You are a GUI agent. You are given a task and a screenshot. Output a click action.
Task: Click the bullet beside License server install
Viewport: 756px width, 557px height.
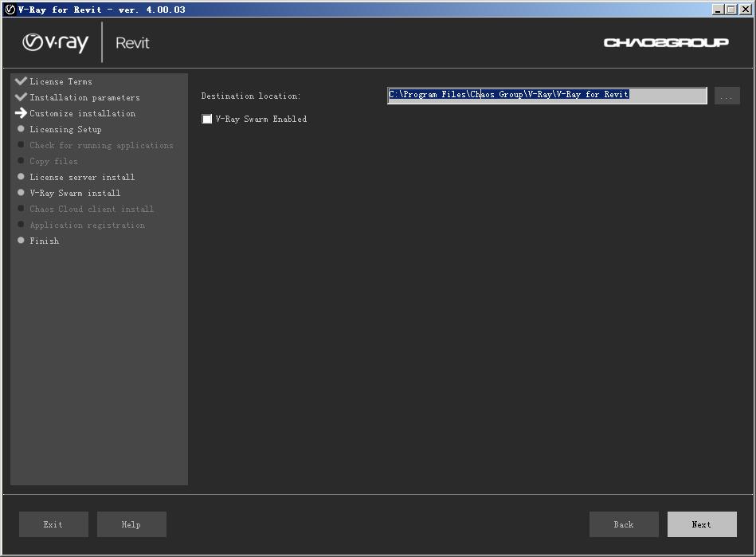click(x=21, y=177)
